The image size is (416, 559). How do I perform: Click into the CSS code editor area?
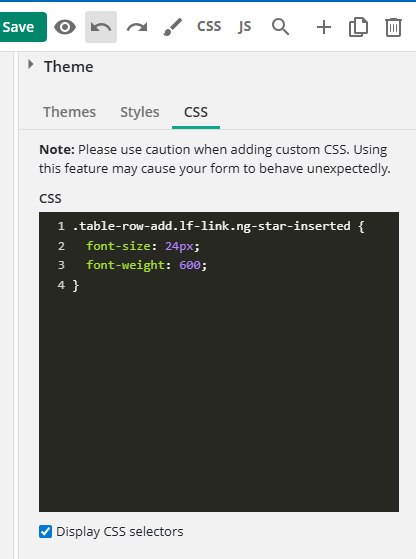click(x=219, y=362)
